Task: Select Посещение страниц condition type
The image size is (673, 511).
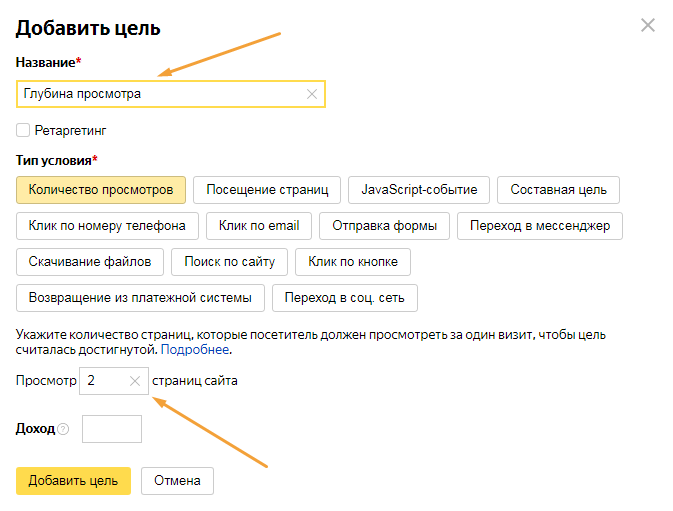Action: (x=267, y=189)
